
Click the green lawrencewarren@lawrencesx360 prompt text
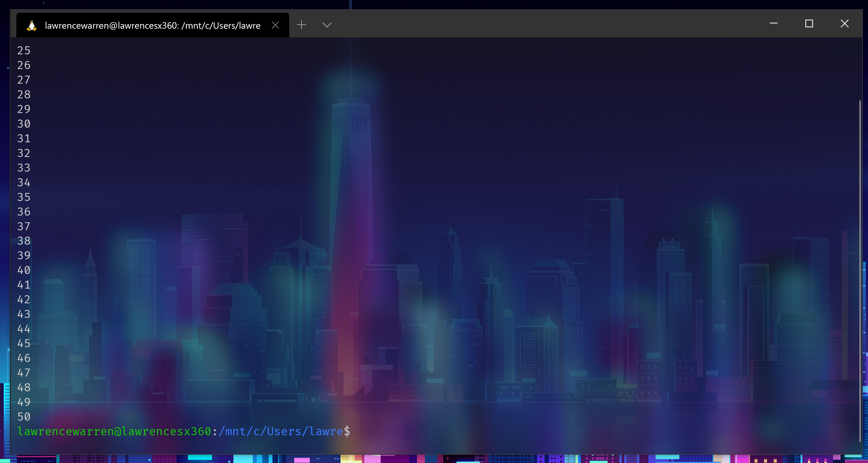coord(114,432)
